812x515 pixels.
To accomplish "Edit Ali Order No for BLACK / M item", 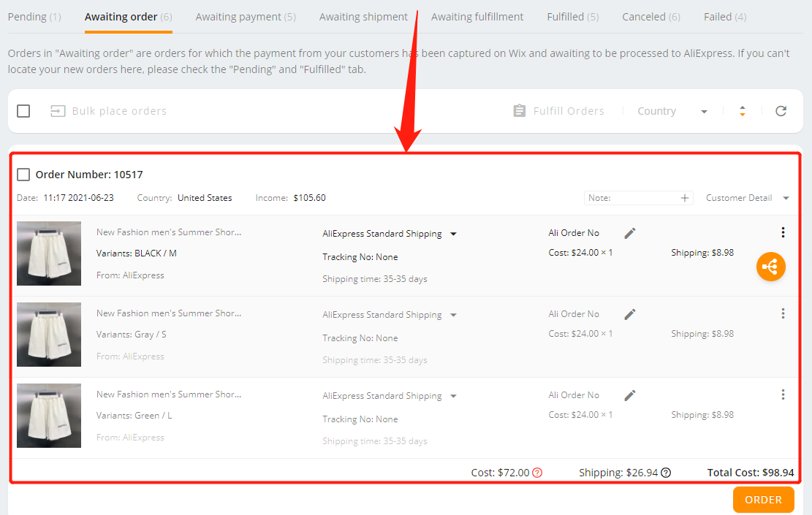I will (x=630, y=234).
